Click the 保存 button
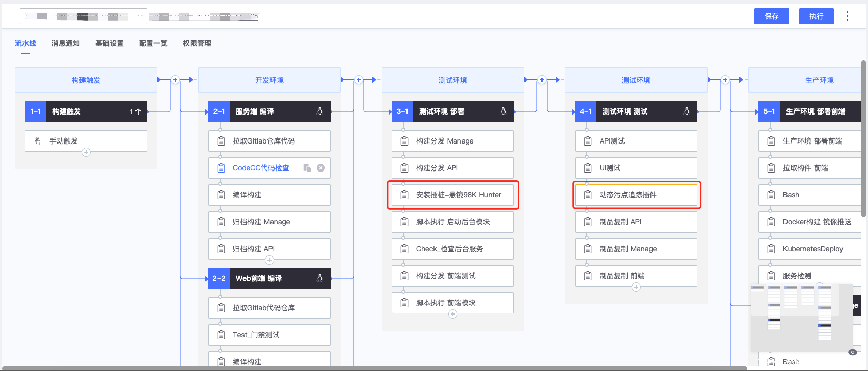 click(771, 16)
